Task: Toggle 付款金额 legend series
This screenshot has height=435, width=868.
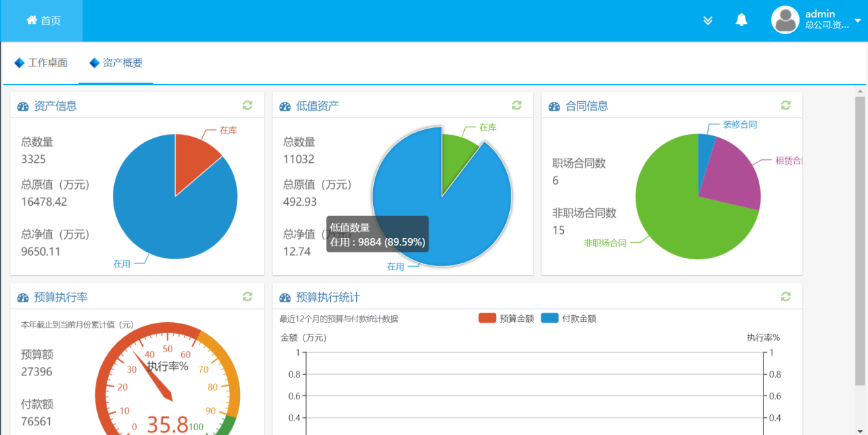Action: 569,318
